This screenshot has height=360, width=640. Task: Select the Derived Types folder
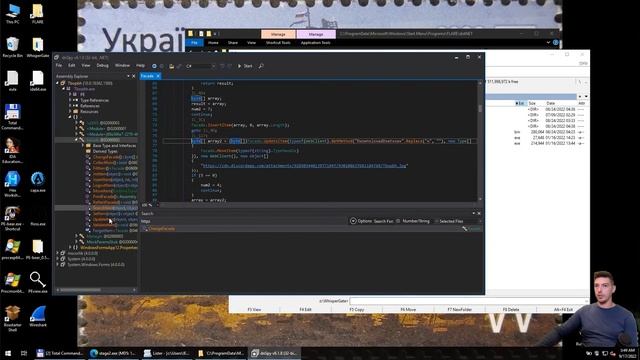click(x=105, y=151)
